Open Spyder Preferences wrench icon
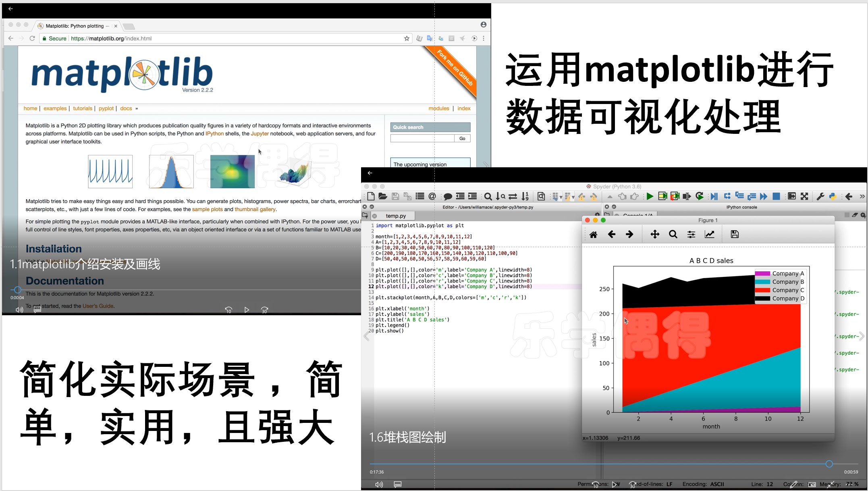 [x=820, y=196]
